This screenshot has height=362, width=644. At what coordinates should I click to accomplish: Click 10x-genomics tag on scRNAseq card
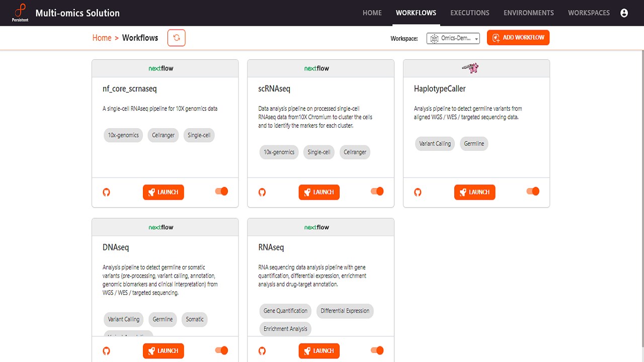[279, 152]
